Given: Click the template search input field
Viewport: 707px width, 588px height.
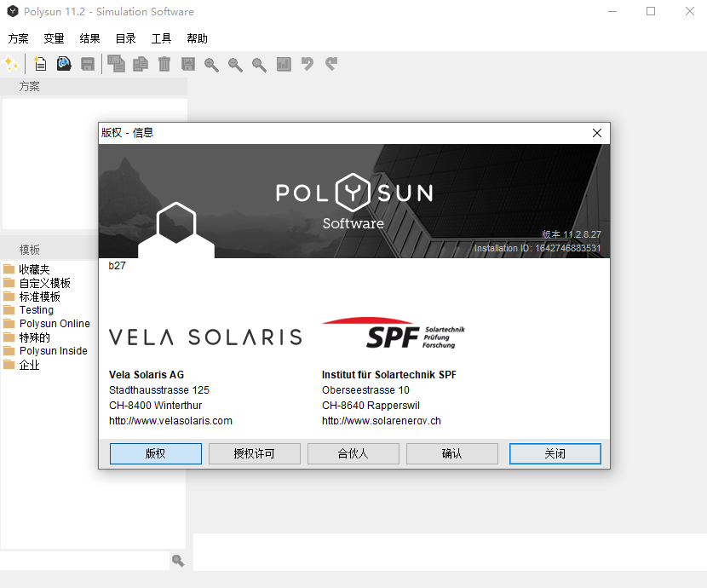Looking at the screenshot, I should point(85,561).
